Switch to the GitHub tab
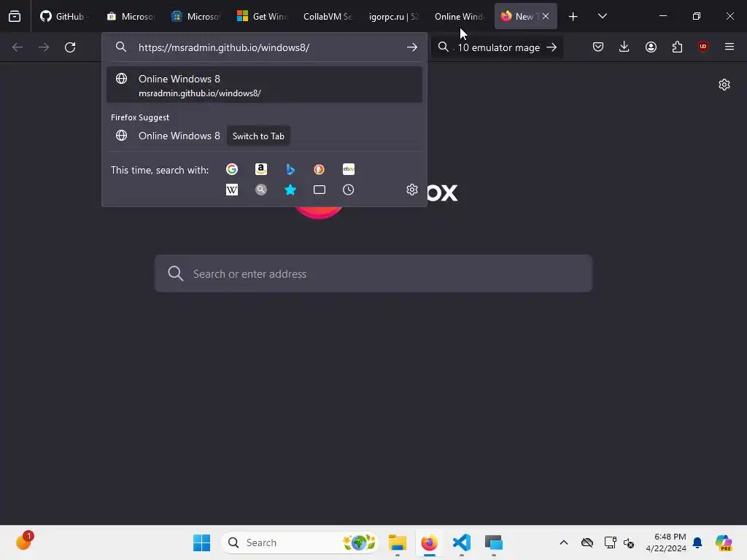The image size is (747, 560). (64, 16)
